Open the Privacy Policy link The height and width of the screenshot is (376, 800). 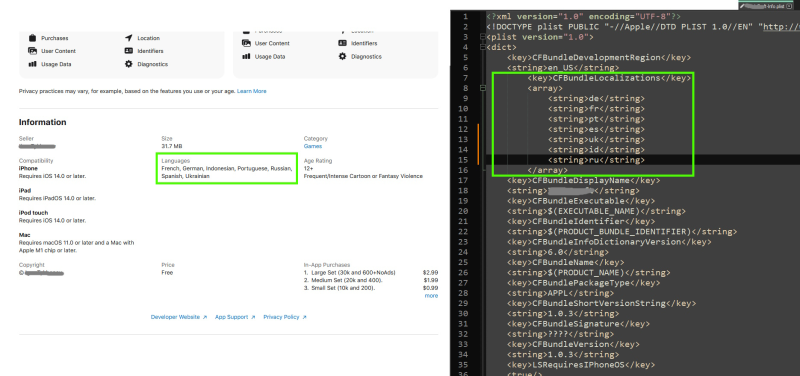click(285, 317)
